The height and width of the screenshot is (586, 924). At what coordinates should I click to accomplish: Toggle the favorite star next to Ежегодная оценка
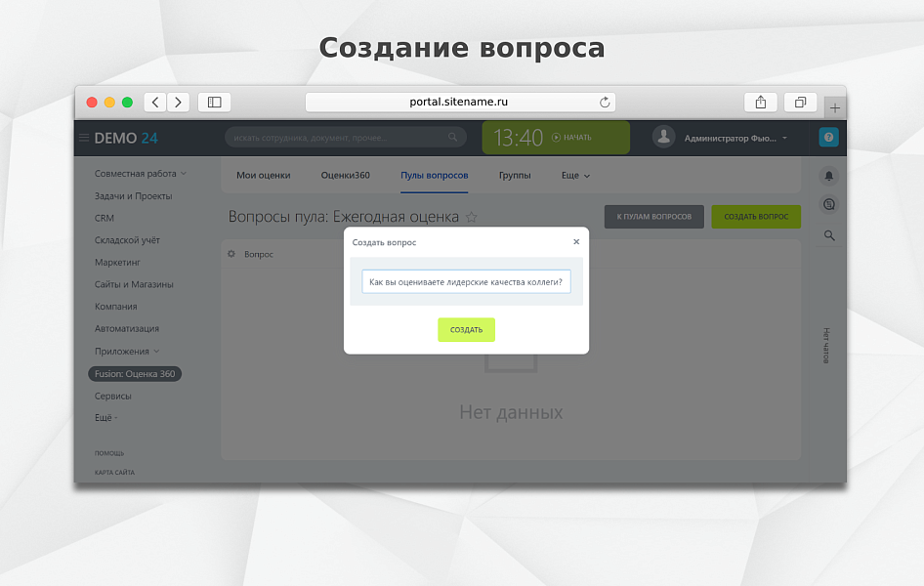click(x=472, y=216)
